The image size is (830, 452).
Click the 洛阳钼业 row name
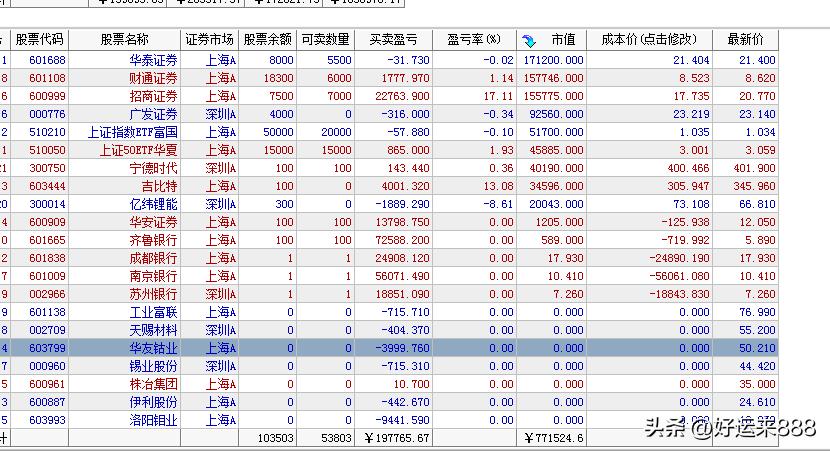(x=154, y=420)
